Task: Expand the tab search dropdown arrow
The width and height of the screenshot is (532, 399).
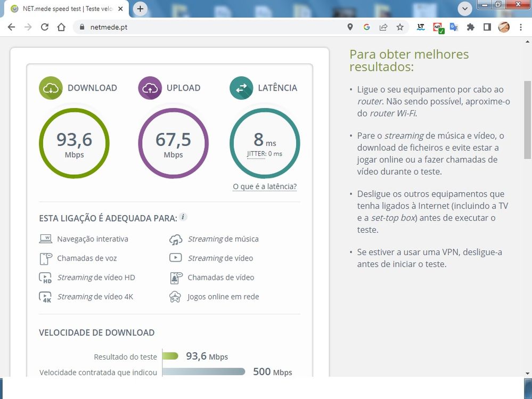Action: pyautogui.click(x=465, y=9)
